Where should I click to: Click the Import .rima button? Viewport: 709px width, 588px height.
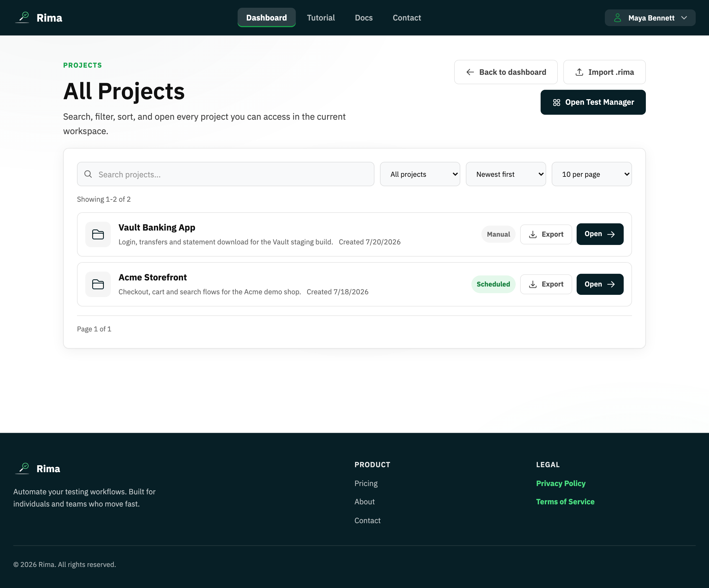604,72
